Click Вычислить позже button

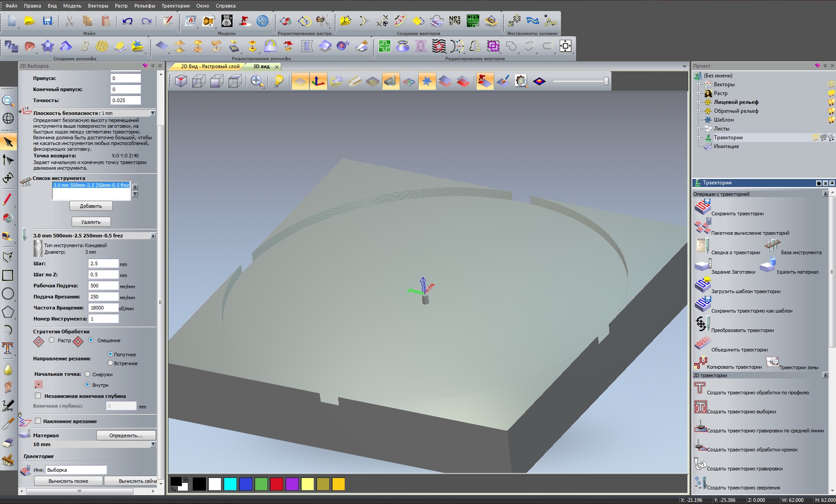click(69, 481)
